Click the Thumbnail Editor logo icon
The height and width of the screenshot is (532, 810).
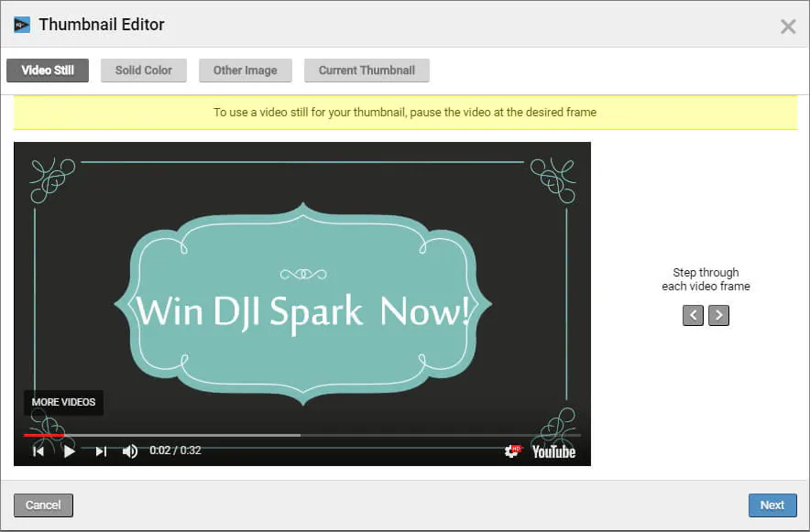click(22, 24)
